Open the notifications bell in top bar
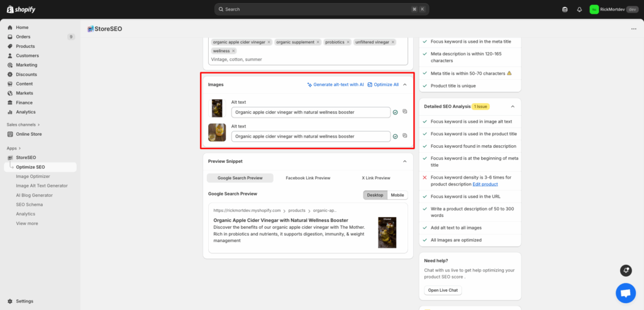Viewport: 644px width, 310px height. [x=579, y=9]
